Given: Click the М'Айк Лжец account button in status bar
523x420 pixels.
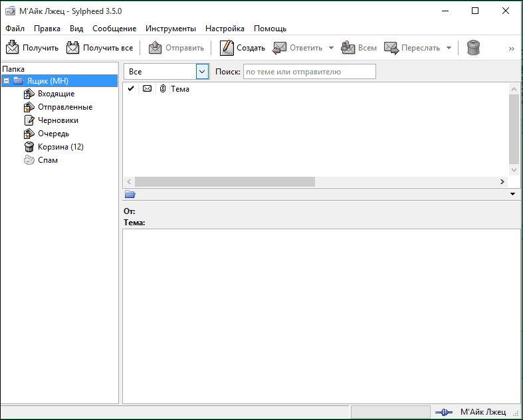Looking at the screenshot, I should (483, 413).
